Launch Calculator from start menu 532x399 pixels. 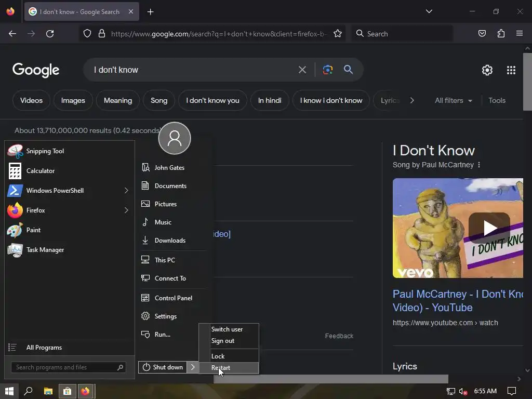70,171
